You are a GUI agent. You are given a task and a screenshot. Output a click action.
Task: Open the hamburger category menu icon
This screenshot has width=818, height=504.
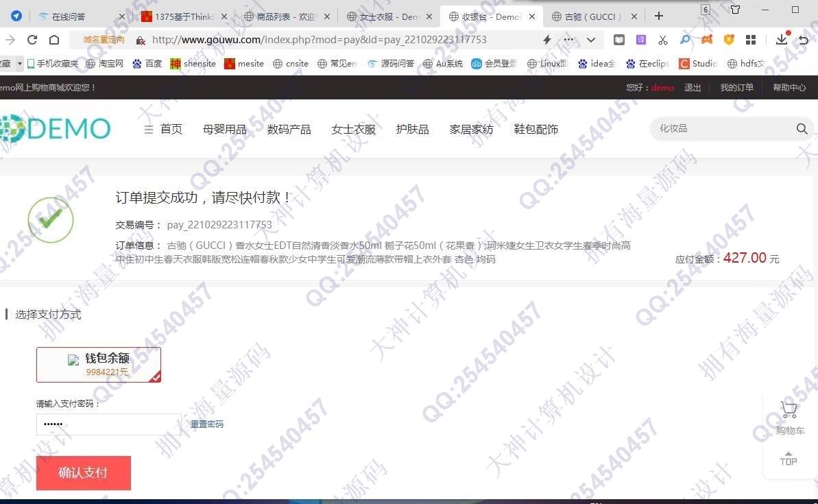[149, 130]
